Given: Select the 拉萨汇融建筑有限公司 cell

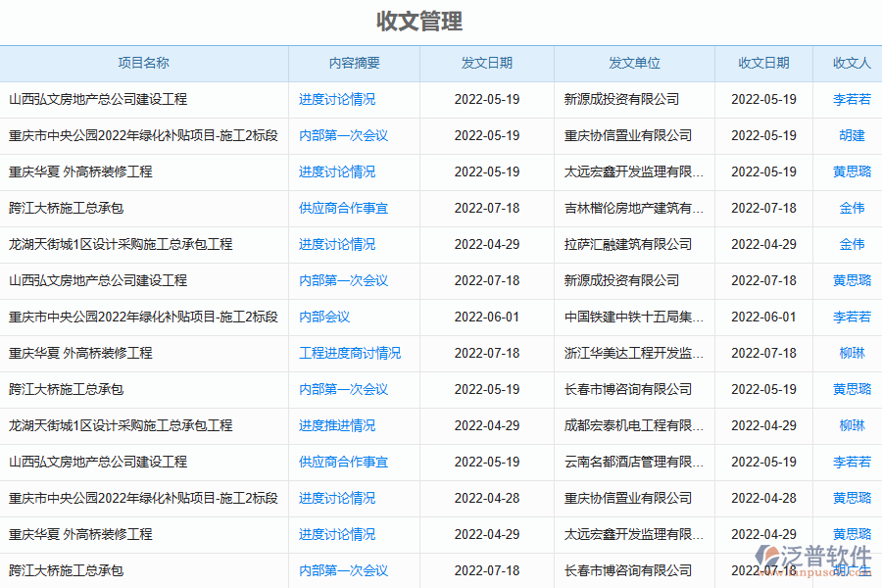Looking at the screenshot, I should pyautogui.click(x=627, y=244).
